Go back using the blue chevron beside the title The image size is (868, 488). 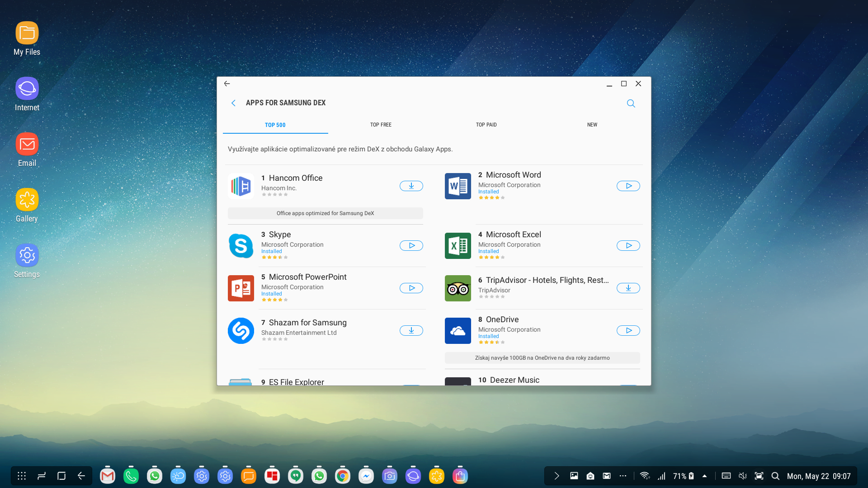click(233, 103)
